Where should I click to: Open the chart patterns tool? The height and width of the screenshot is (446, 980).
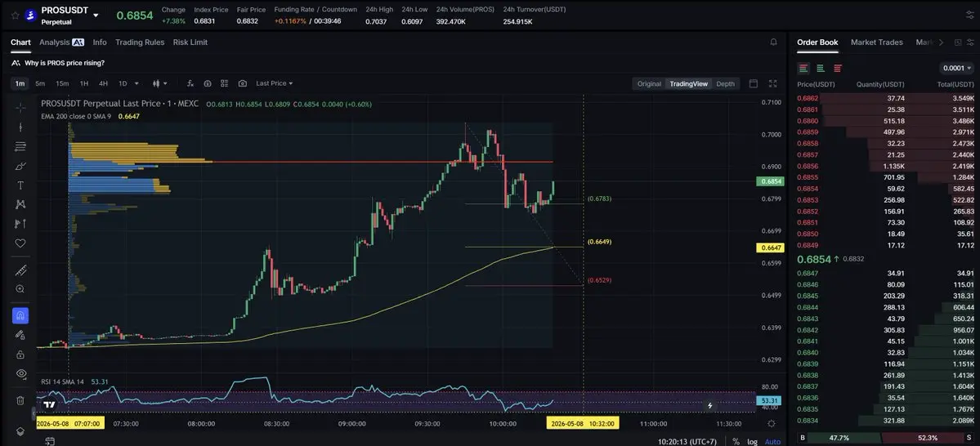20,204
